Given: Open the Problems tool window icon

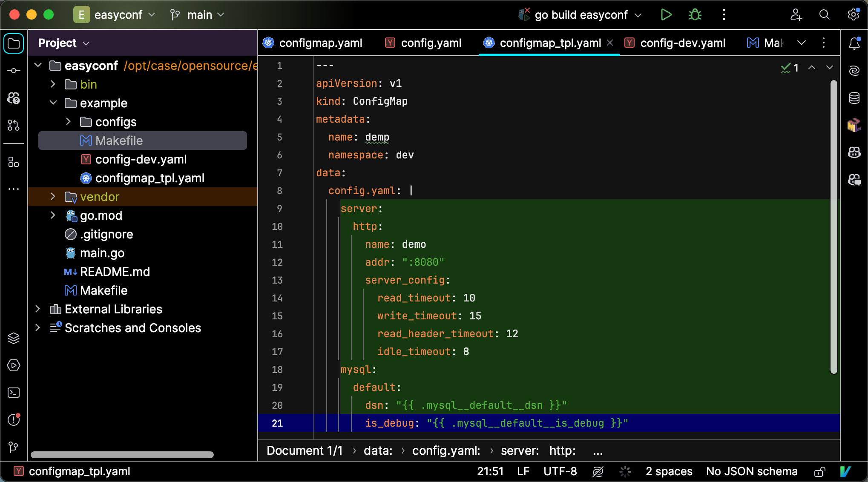Looking at the screenshot, I should coord(14,420).
